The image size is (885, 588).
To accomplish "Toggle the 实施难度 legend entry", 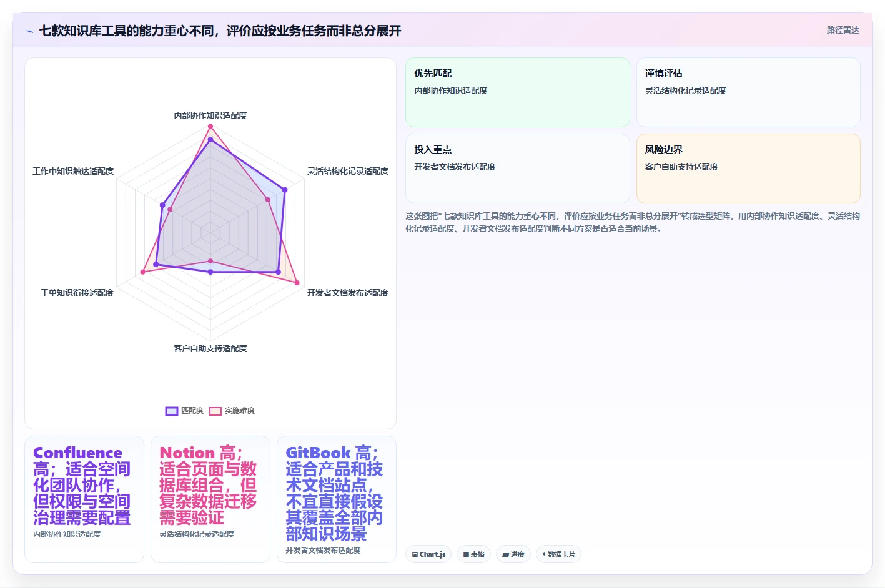I will click(232, 411).
